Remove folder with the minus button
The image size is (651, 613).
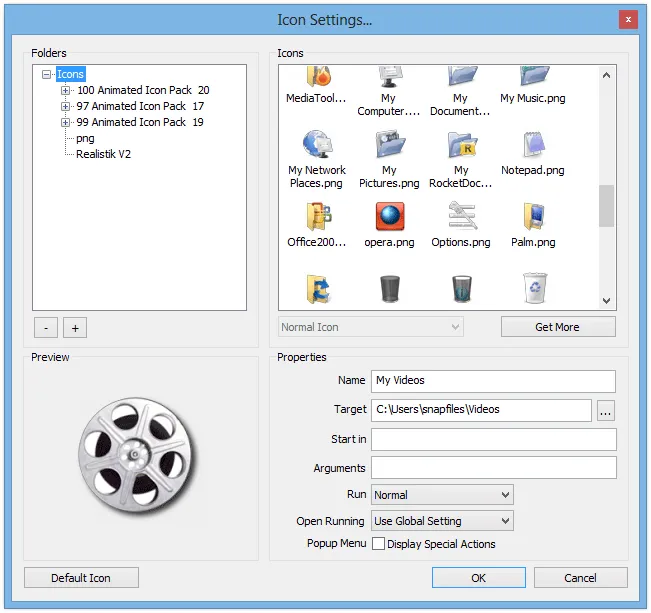(x=46, y=328)
